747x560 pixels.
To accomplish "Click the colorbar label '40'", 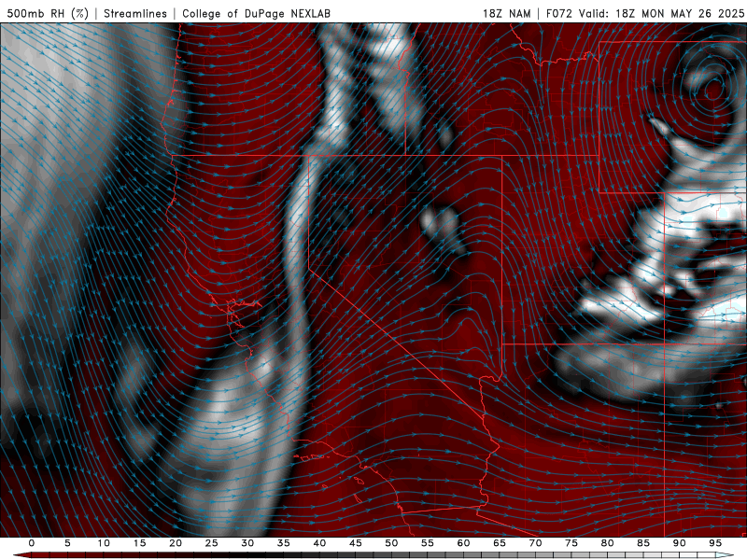I will click(319, 543).
